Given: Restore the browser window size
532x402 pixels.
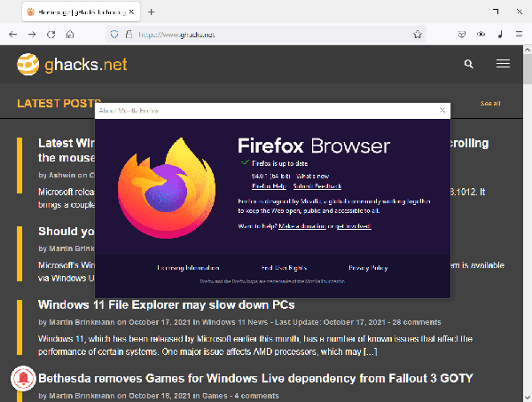Looking at the screenshot, I should tap(496, 12).
